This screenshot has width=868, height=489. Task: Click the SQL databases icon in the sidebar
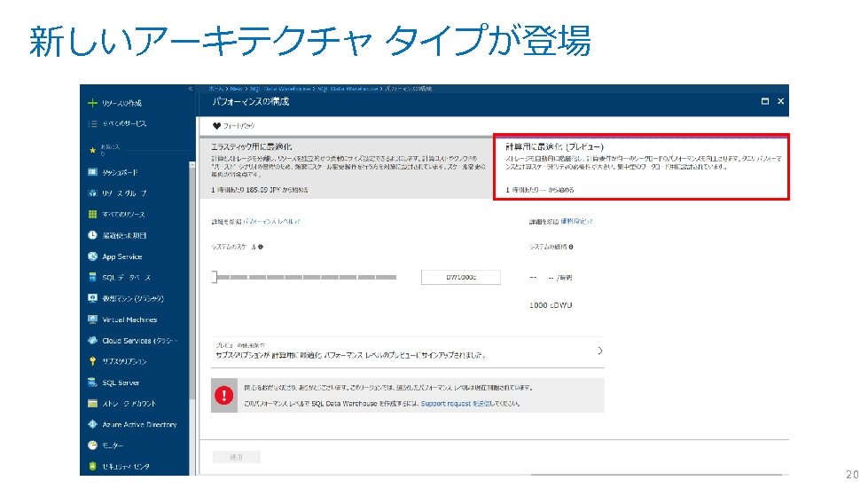pyautogui.click(x=92, y=277)
